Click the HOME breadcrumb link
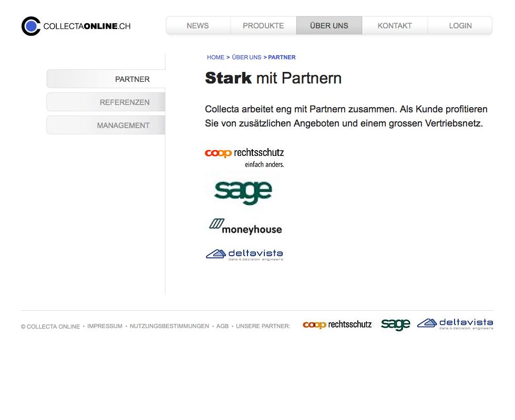Screen dimensions: 515x420 tap(215, 57)
